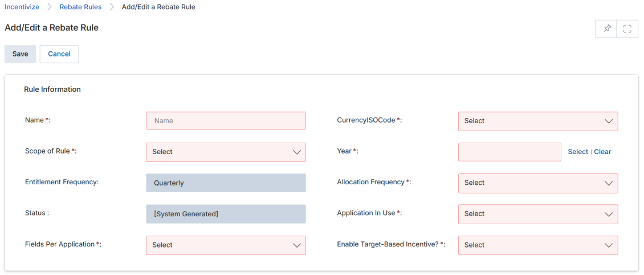Expand Enable Target-Based Incentive dropdown

pyautogui.click(x=538, y=245)
